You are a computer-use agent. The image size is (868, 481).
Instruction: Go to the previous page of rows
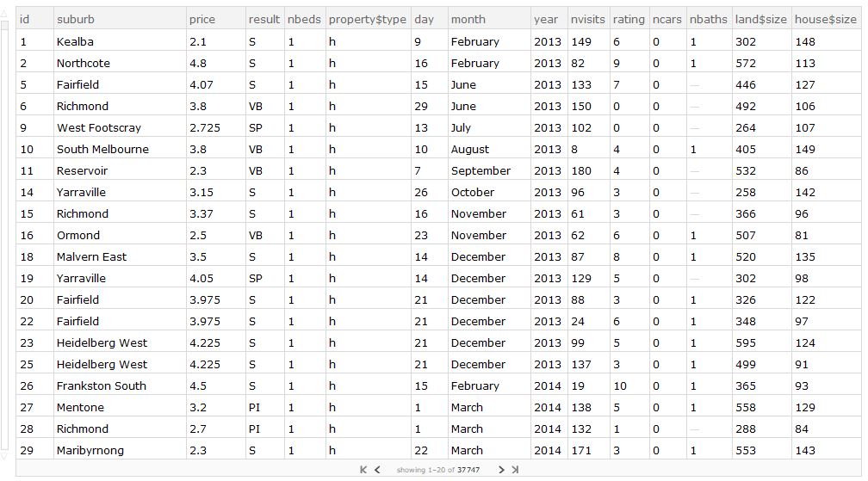377,470
